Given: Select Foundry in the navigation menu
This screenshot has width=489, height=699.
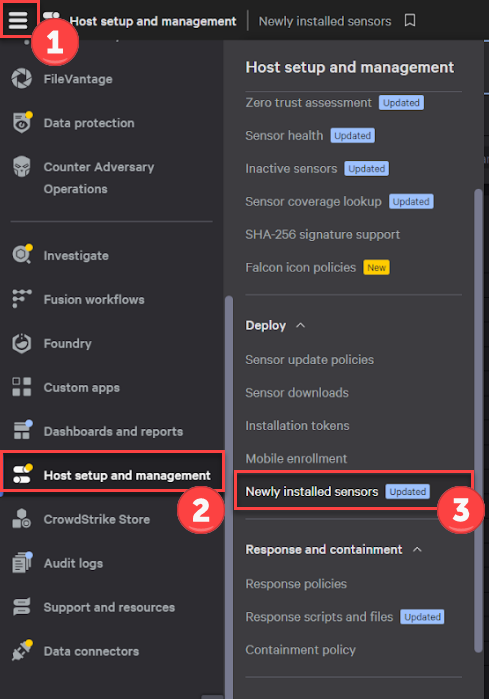Looking at the screenshot, I should 67,344.
